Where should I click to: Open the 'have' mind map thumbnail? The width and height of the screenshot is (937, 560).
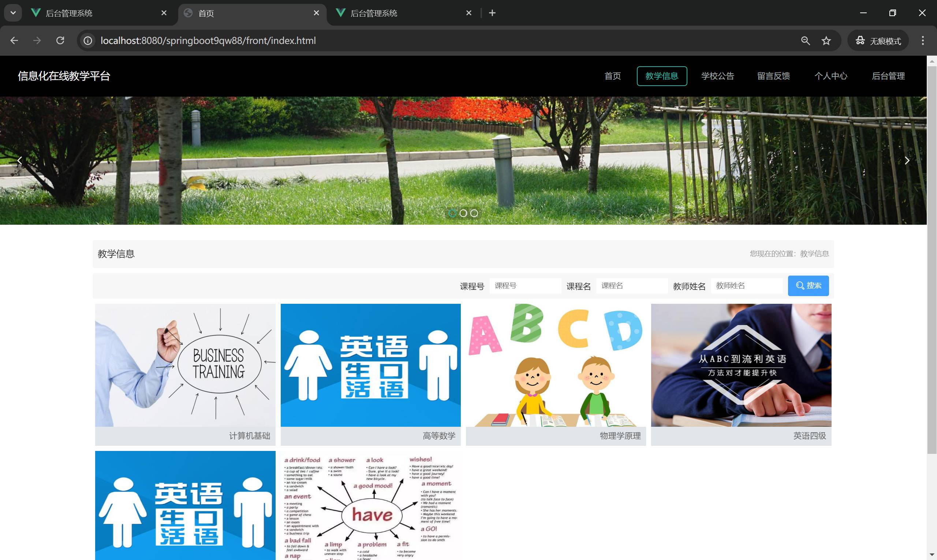coord(370,505)
